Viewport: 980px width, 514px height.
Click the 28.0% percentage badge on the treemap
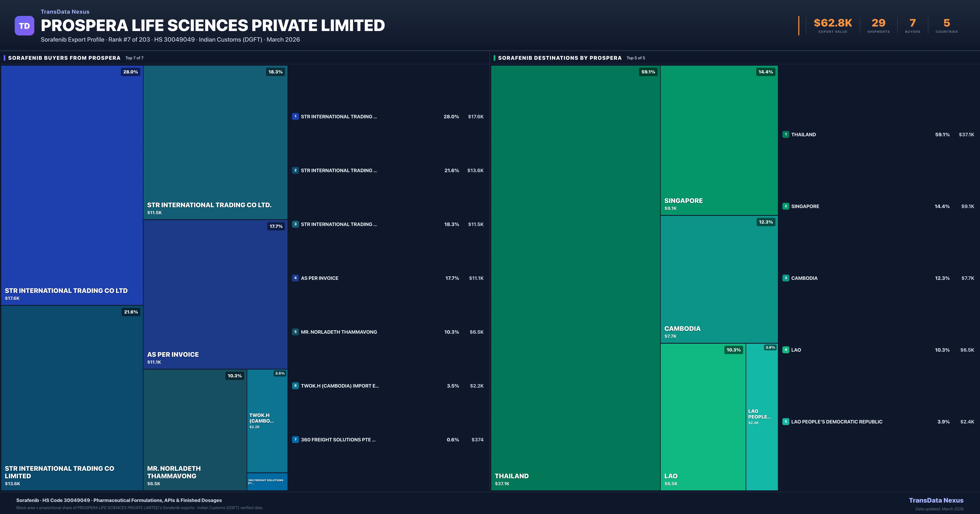click(x=130, y=72)
